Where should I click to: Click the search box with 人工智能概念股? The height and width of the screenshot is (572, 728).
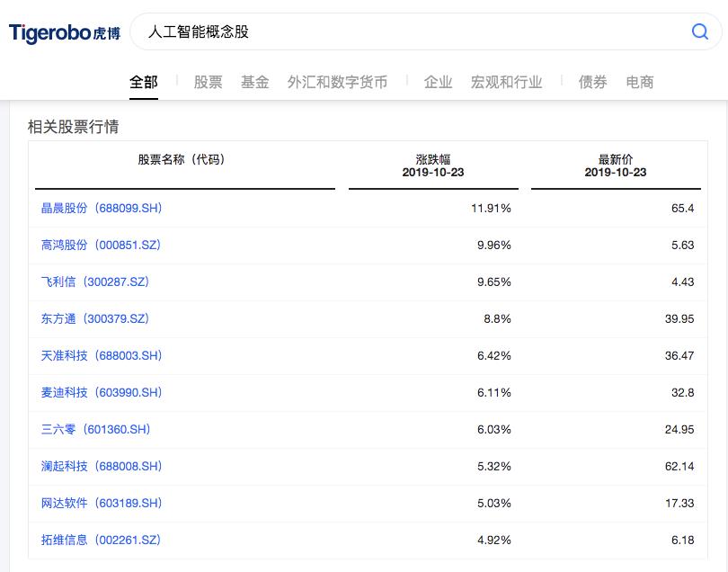[413, 31]
